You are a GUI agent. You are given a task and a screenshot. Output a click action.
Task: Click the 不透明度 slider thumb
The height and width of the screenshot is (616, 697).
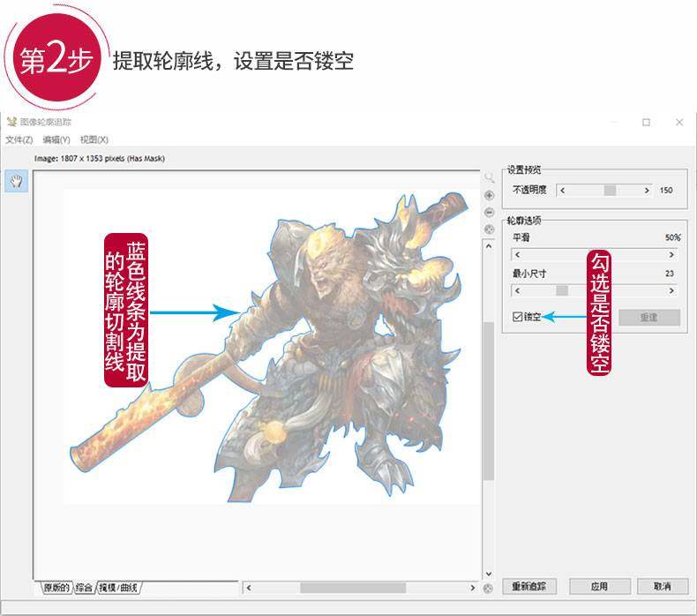click(x=610, y=191)
